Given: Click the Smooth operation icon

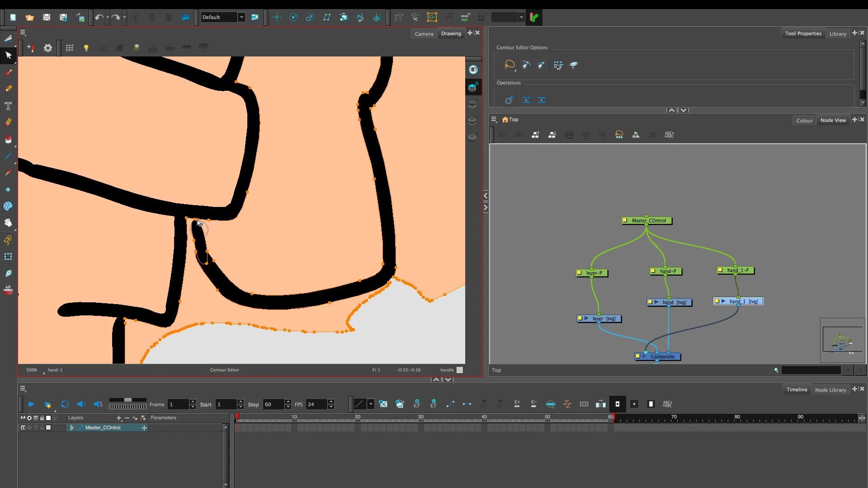Looking at the screenshot, I should tap(509, 100).
